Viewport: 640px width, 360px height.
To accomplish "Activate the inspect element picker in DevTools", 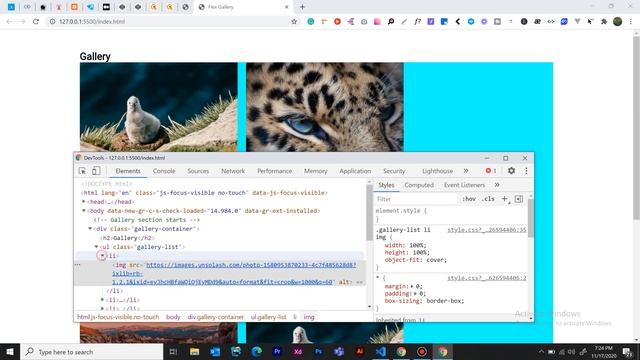I will pyautogui.click(x=82, y=171).
